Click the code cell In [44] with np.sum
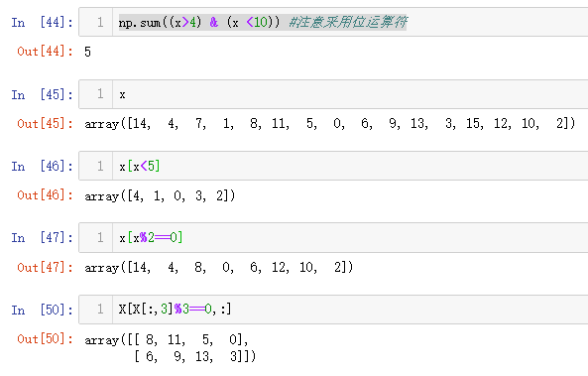Viewport: 588px width, 376px height. 333,22
